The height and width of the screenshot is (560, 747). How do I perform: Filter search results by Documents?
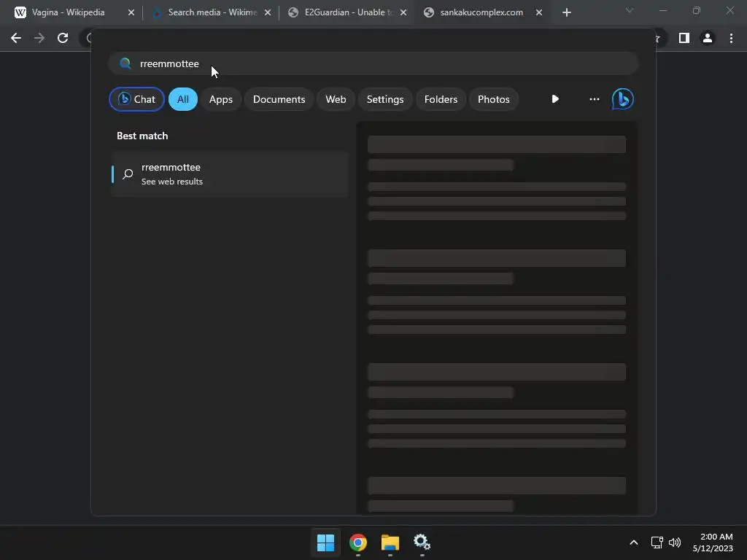pyautogui.click(x=279, y=99)
